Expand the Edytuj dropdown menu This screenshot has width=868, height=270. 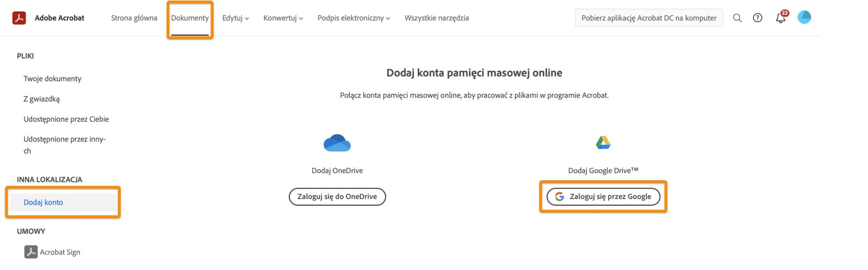[236, 18]
